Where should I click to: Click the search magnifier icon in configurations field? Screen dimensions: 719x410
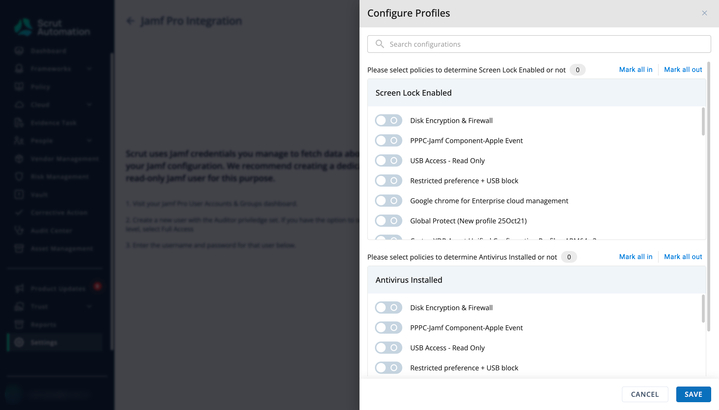coord(379,44)
